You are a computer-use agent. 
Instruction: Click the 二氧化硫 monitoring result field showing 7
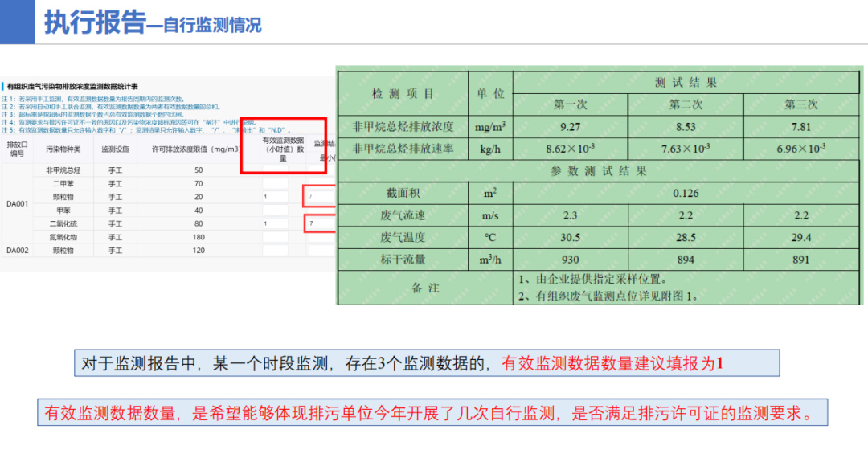320,223
